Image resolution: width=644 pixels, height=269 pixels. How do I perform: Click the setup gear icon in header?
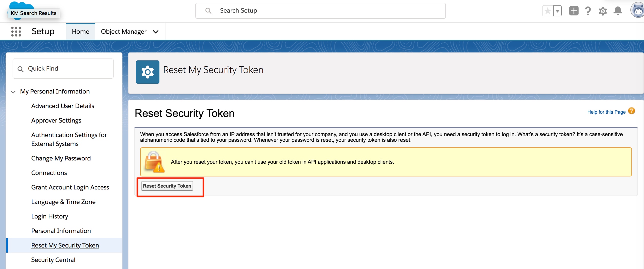coord(603,11)
